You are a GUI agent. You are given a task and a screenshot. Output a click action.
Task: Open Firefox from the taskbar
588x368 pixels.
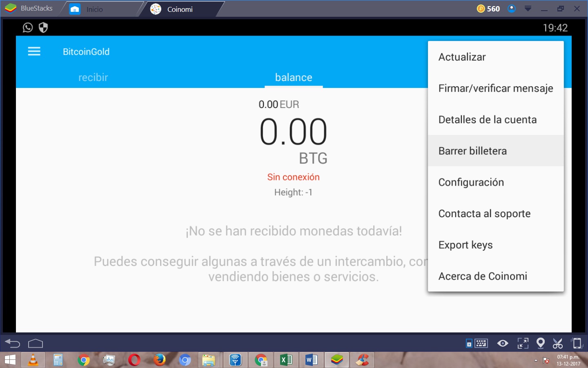[159, 360]
